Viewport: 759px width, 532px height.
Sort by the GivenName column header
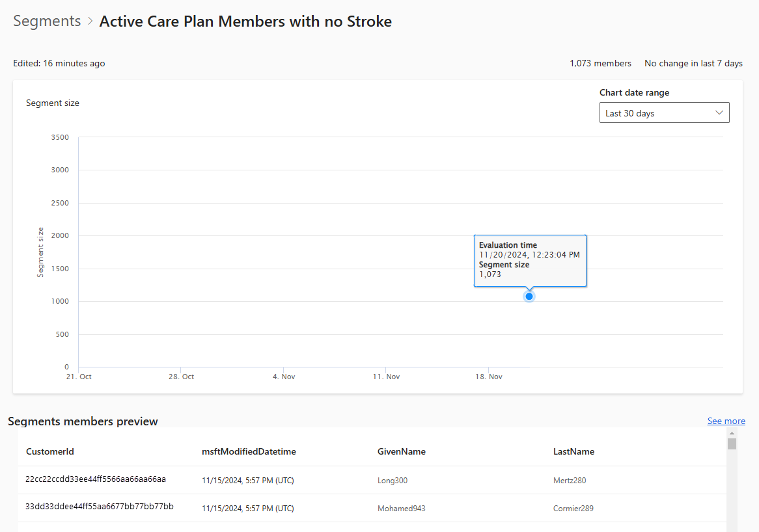pyautogui.click(x=401, y=451)
